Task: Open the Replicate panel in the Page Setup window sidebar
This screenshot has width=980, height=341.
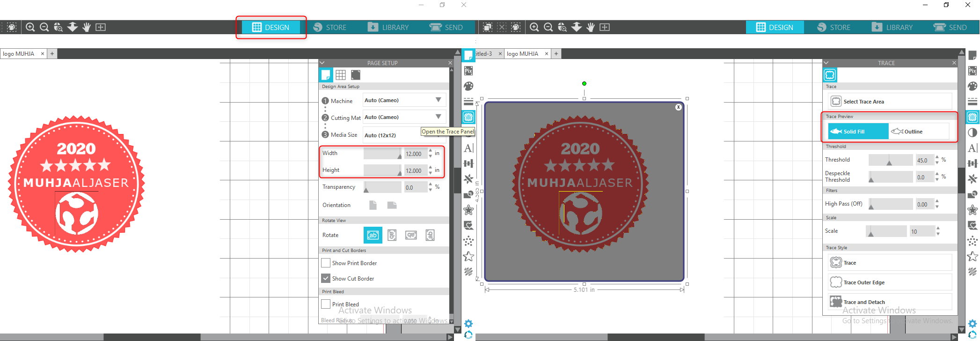Action: [468, 179]
